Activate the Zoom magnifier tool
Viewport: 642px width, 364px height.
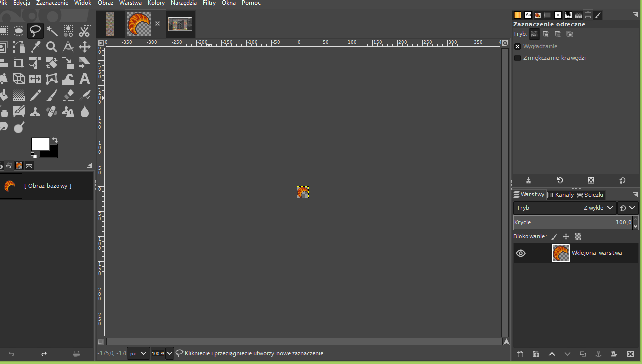(52, 47)
